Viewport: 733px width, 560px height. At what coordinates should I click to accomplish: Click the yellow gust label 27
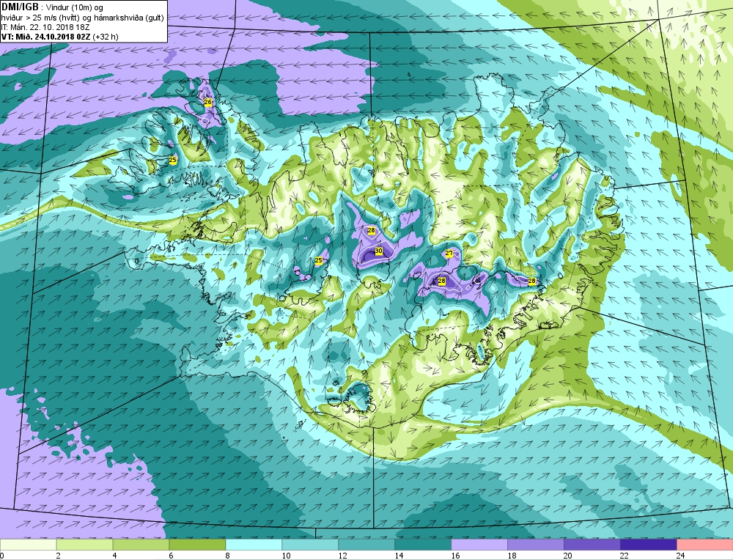point(449,254)
